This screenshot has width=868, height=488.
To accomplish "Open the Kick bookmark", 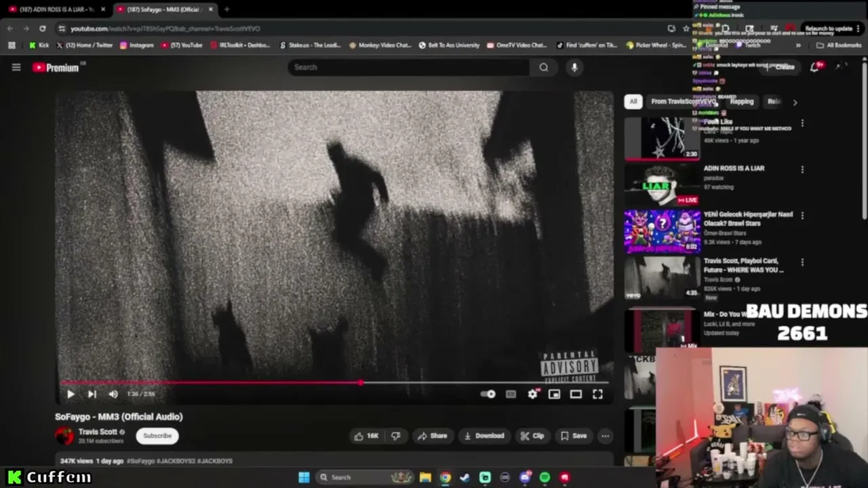I will click(39, 45).
